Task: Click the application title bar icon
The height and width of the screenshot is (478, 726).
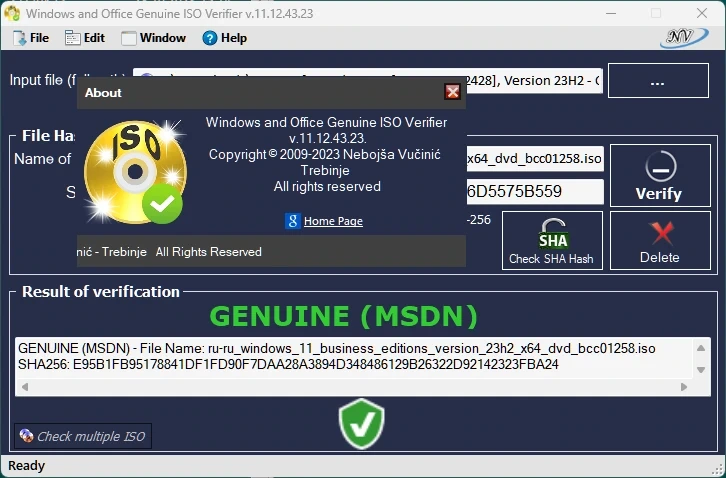Action: (x=12, y=13)
